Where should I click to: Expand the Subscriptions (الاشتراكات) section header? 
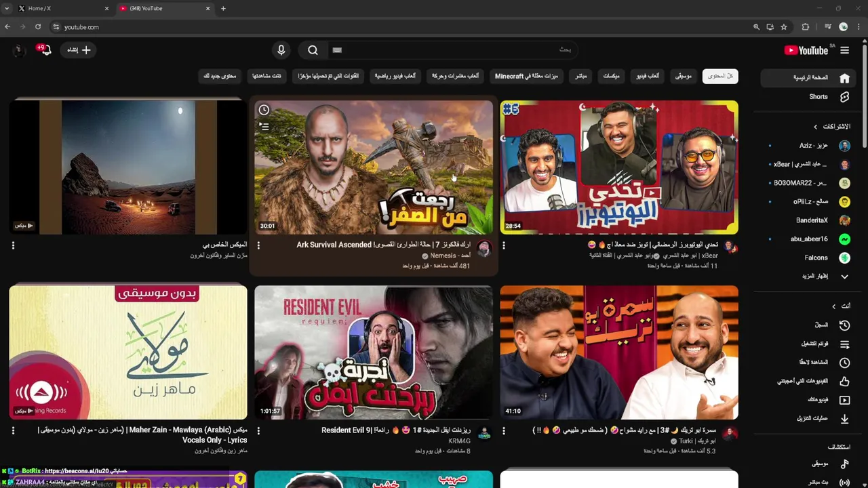(832, 127)
